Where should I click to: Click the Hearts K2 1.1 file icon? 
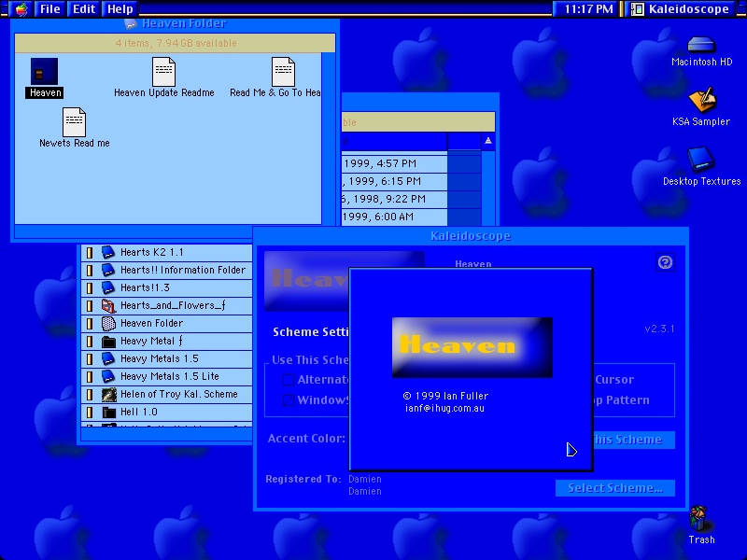(x=108, y=252)
